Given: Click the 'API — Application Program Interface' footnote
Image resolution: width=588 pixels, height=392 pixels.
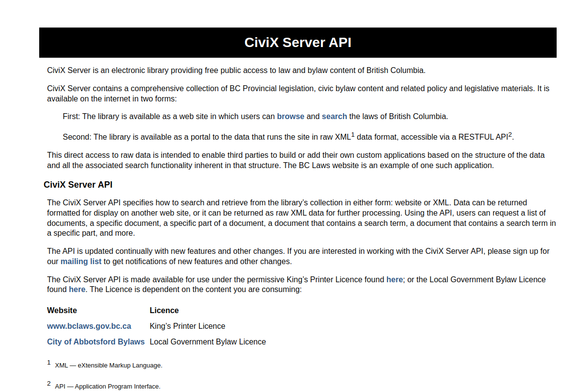Looking at the screenshot, I should click(x=107, y=387).
